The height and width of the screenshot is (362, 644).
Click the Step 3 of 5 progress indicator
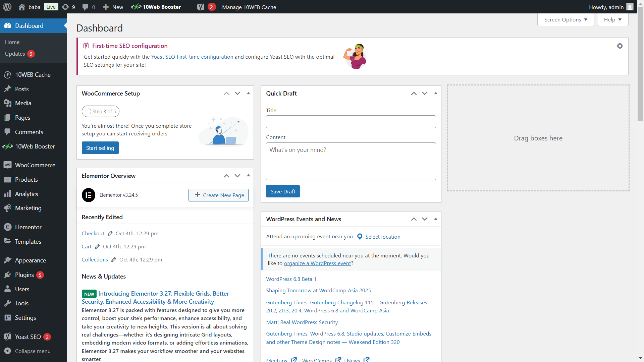[100, 111]
